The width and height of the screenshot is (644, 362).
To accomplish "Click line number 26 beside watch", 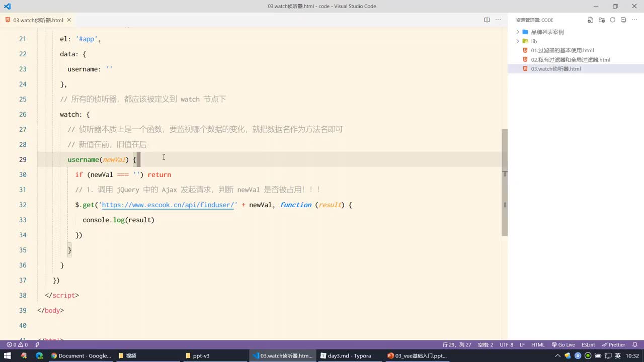I will coord(23,114).
